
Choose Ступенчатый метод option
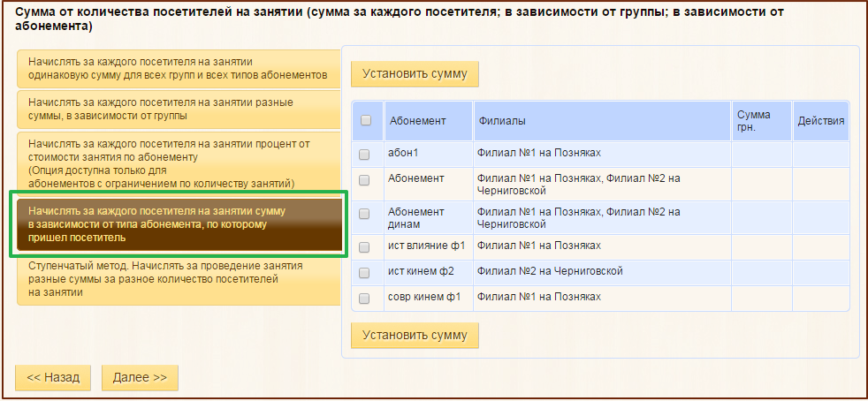pos(179,279)
